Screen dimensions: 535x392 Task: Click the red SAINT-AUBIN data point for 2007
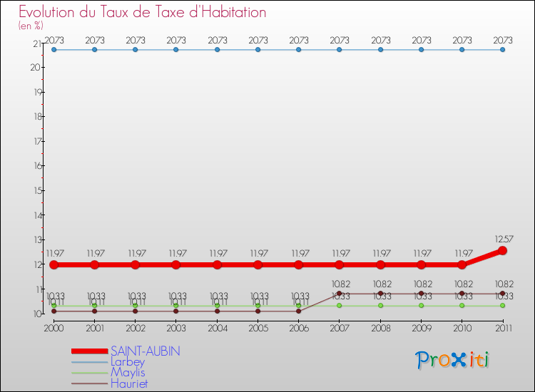(339, 264)
